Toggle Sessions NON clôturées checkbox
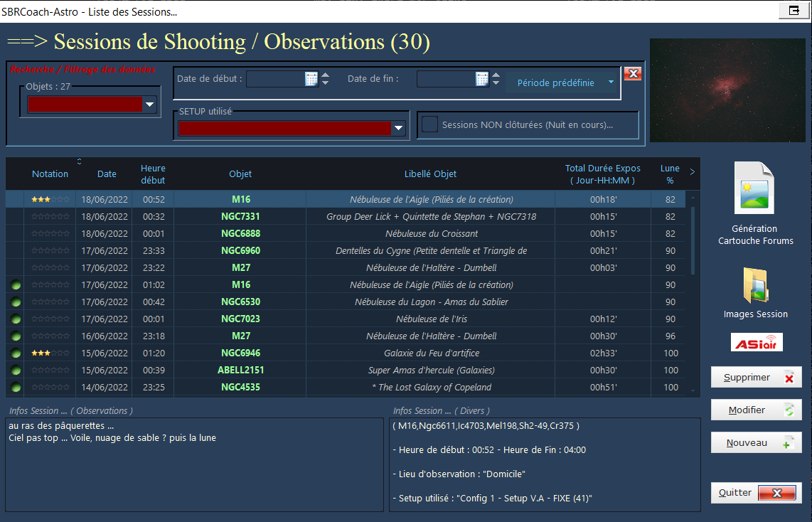Viewport: 812px width, 522px height. pos(429,124)
